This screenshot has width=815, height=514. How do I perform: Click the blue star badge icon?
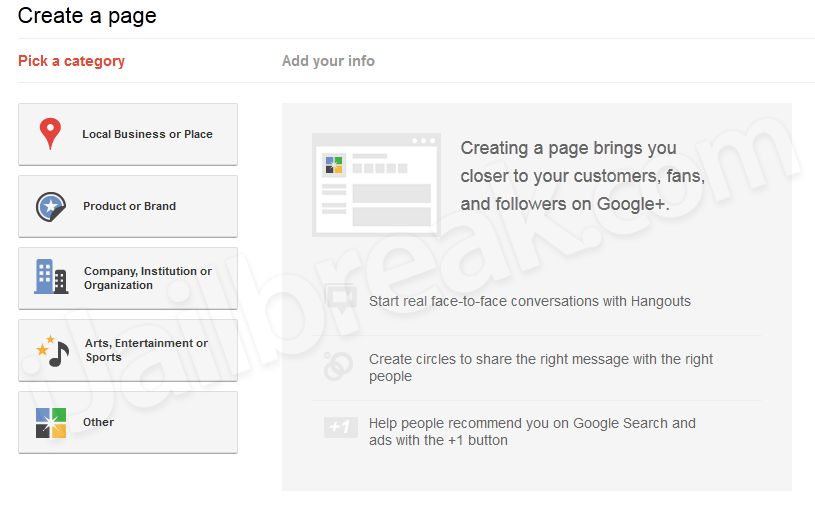[51, 206]
